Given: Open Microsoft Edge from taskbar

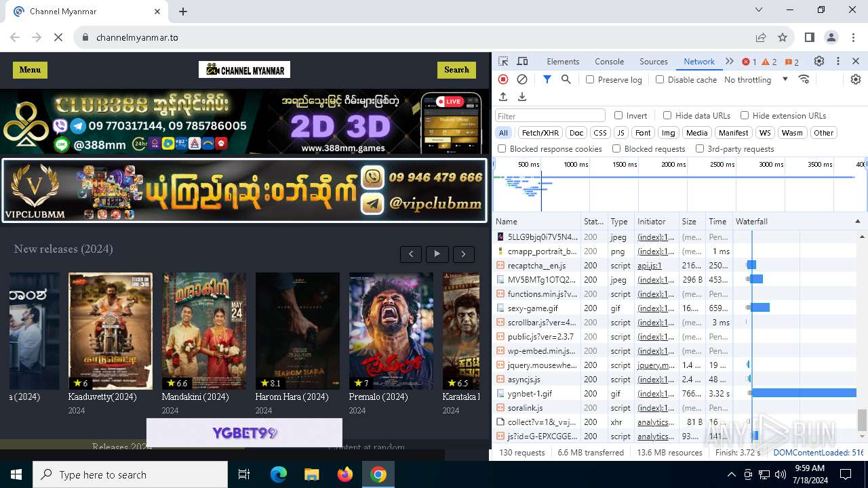Looking at the screenshot, I should [x=279, y=474].
